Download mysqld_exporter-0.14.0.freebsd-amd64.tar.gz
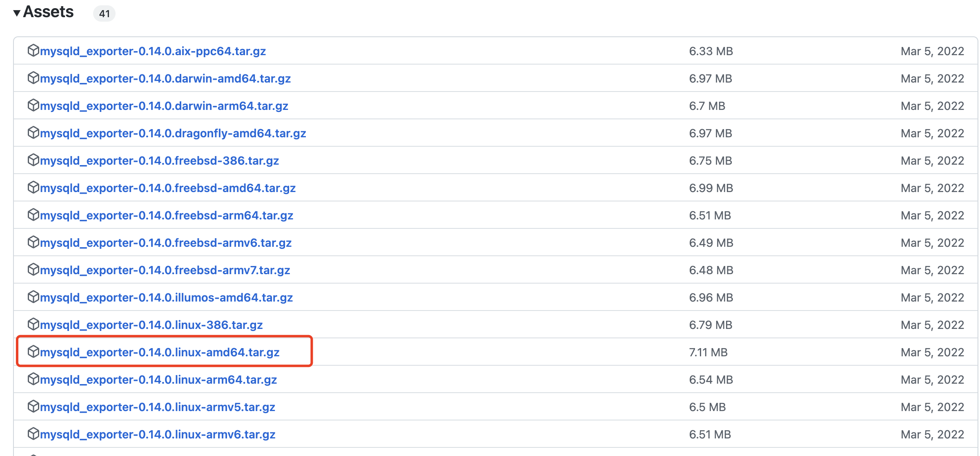 click(x=168, y=188)
